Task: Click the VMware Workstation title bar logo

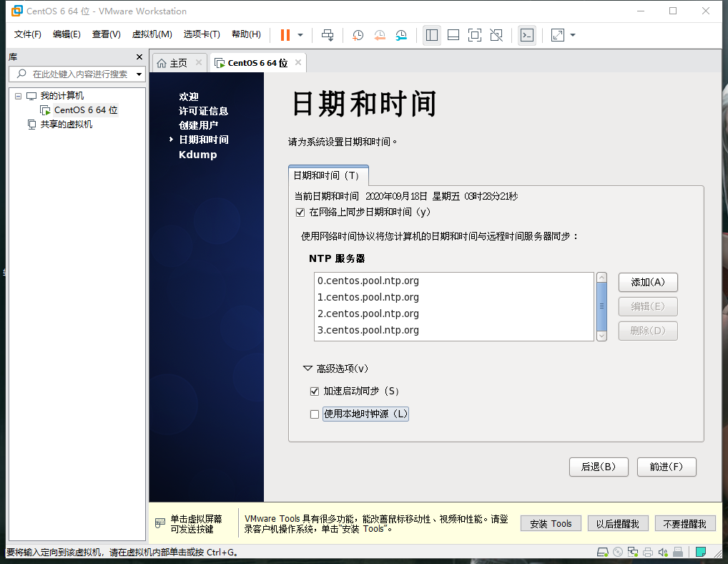Action: point(16,11)
